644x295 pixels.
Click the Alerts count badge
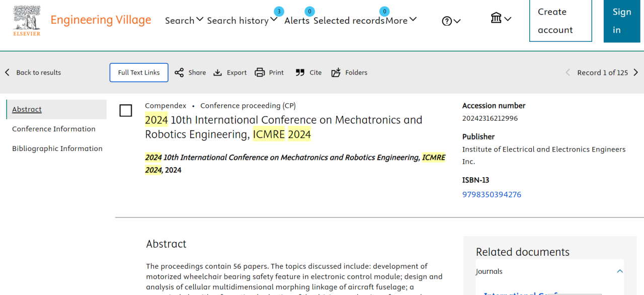coord(310,11)
